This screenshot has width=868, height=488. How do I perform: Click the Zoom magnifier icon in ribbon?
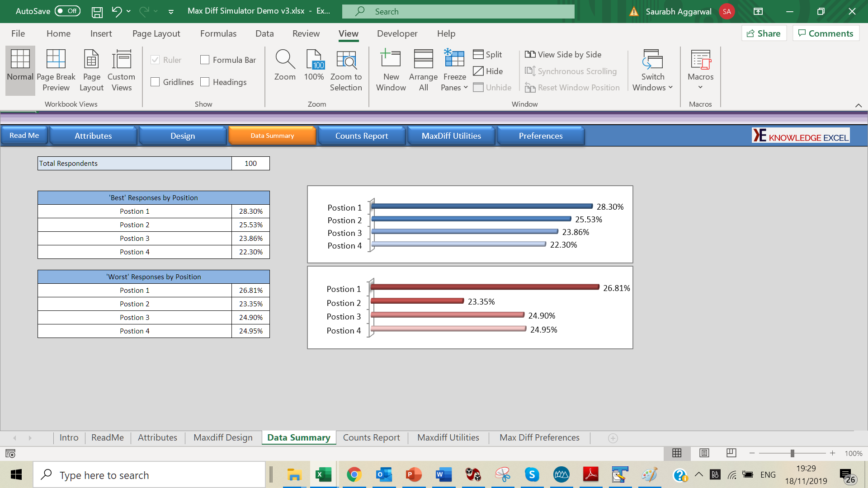click(x=285, y=60)
